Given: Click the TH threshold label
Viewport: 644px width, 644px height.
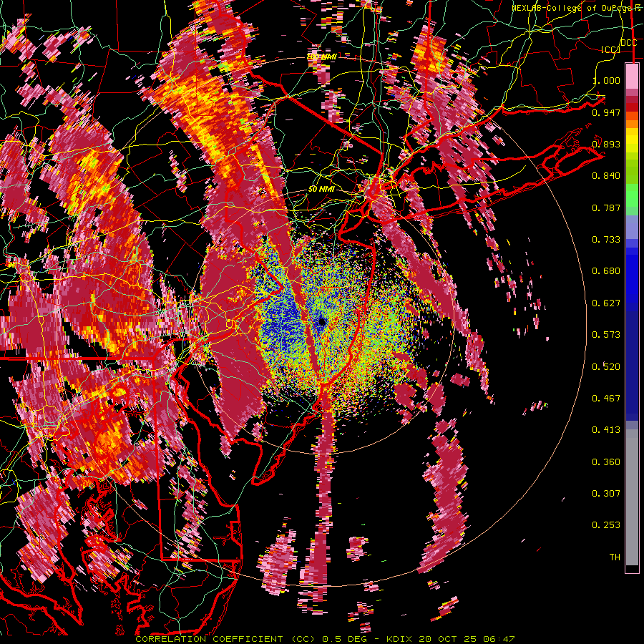Looking at the screenshot, I should [x=615, y=557].
